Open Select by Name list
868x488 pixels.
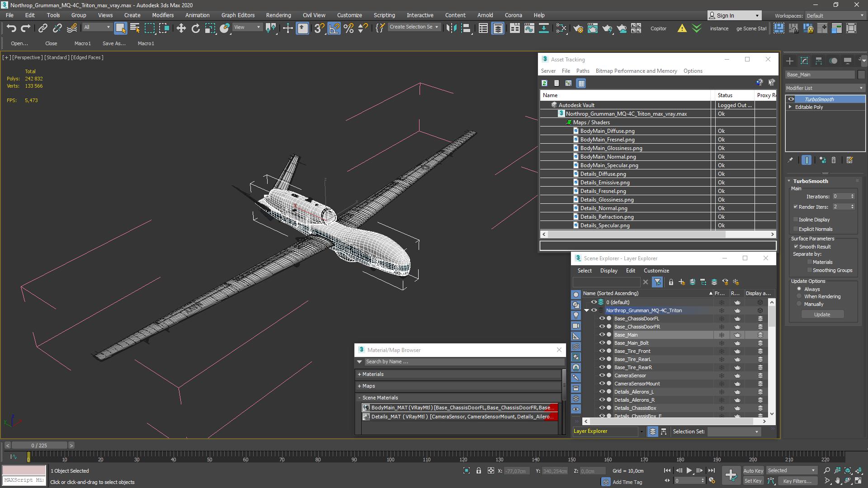[x=135, y=28]
